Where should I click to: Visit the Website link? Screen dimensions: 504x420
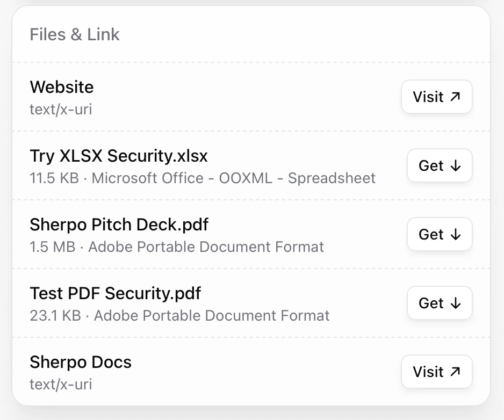click(x=436, y=97)
